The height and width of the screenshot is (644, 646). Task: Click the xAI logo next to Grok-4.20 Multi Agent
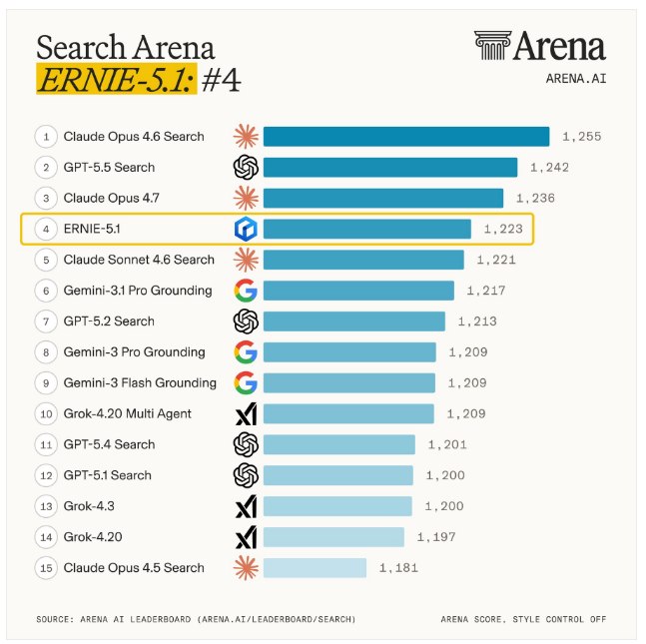point(247,413)
